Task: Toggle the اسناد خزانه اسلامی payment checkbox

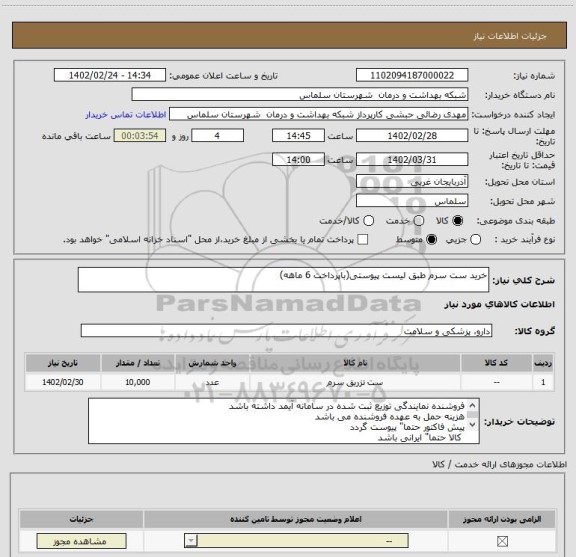Action: pyautogui.click(x=363, y=240)
